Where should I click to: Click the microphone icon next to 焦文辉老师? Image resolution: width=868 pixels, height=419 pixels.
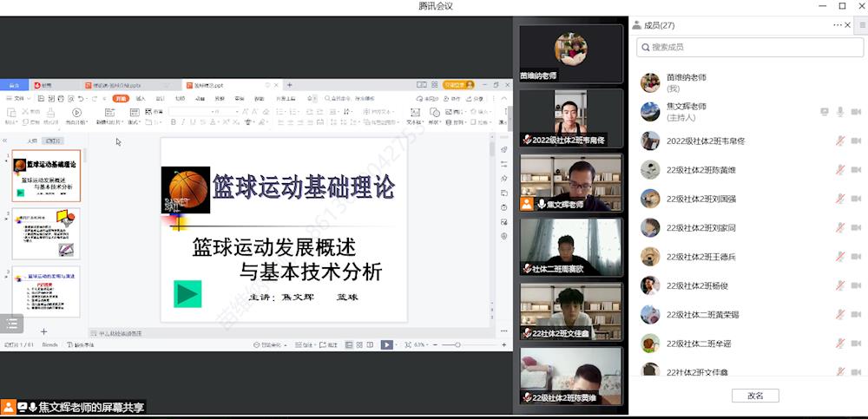[839, 112]
